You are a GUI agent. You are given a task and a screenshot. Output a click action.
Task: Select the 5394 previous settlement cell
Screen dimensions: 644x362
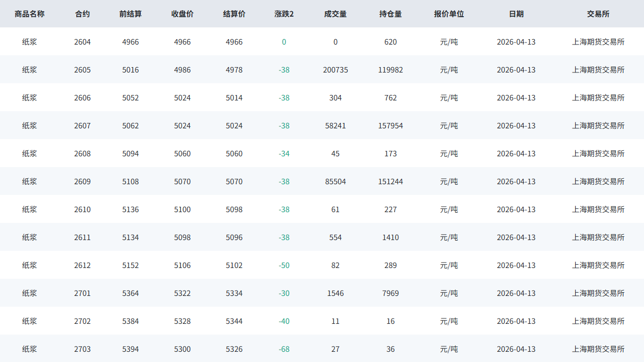pyautogui.click(x=131, y=349)
